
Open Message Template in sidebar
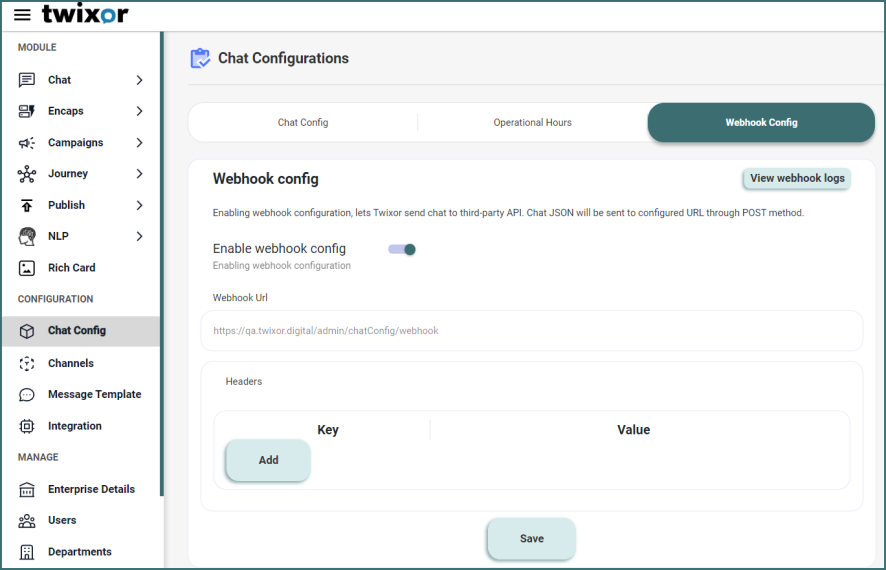click(x=94, y=394)
